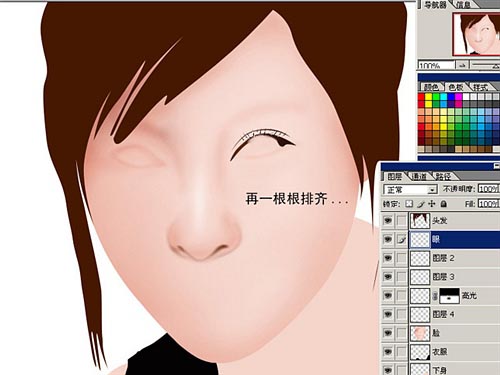Open the 样式 tab
The width and height of the screenshot is (500, 375).
pos(480,87)
